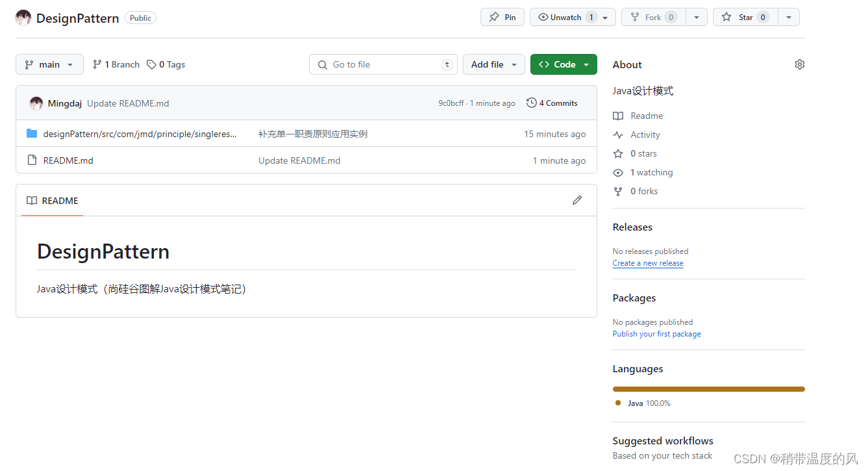The image size is (868, 471).
Task: Click Create a new release
Action: point(648,263)
